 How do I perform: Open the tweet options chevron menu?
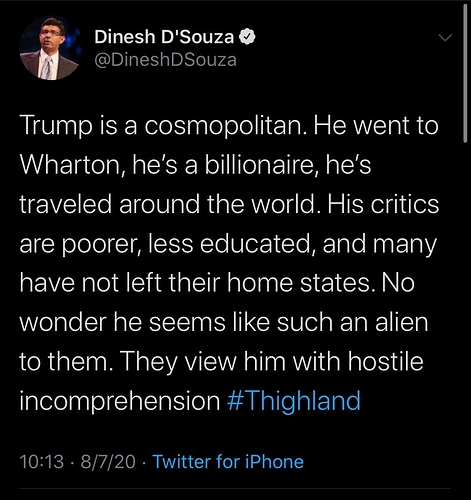[x=445, y=38]
